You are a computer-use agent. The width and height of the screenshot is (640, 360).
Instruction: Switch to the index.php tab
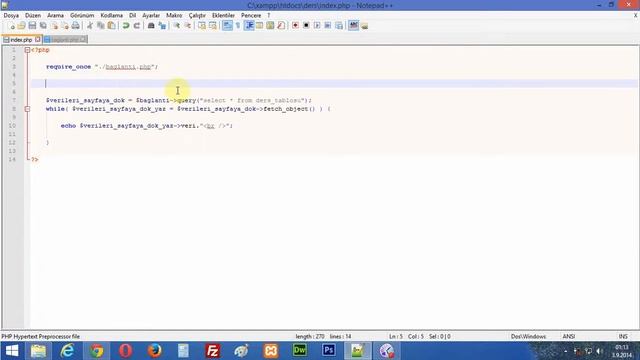[21, 40]
